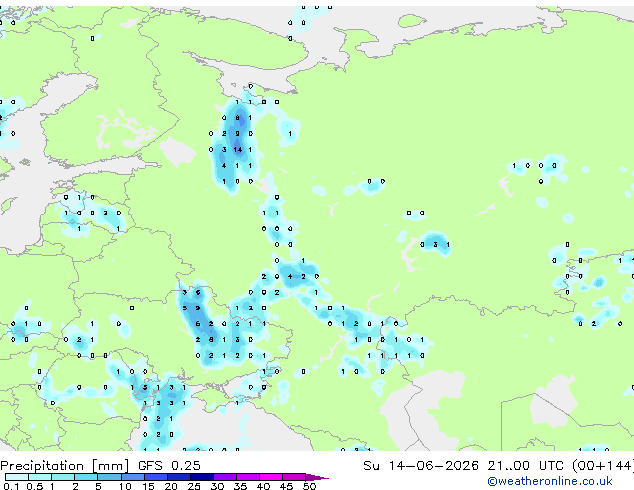Screen dimensions: 634x490
Task: Click the '0.1' legend scale label
Action: click(12, 486)
